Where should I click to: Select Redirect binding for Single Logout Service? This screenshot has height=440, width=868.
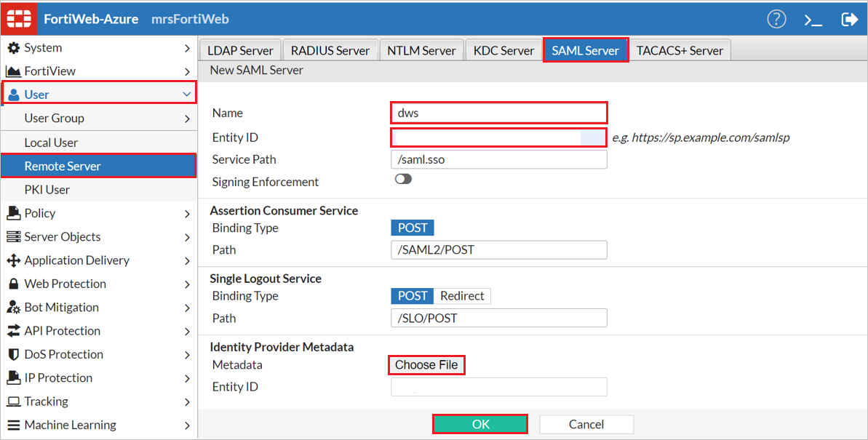(462, 296)
